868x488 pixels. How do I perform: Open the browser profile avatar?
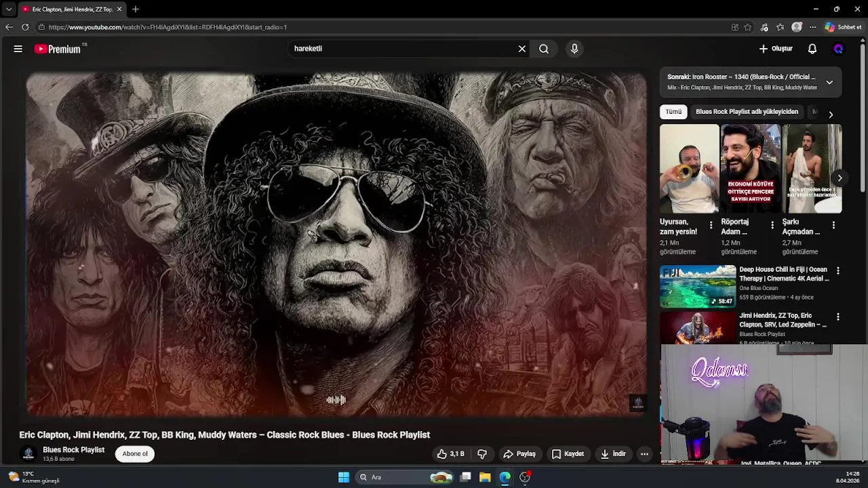tap(797, 27)
